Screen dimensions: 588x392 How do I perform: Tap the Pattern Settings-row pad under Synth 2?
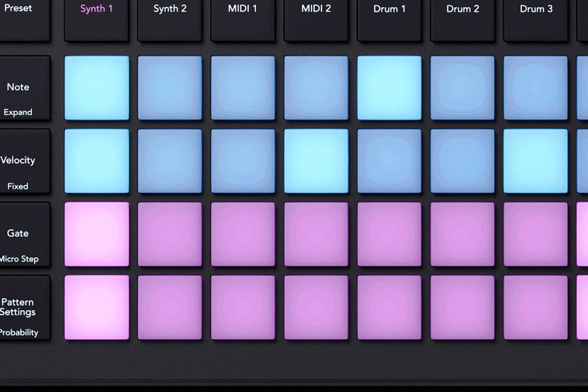(170, 307)
